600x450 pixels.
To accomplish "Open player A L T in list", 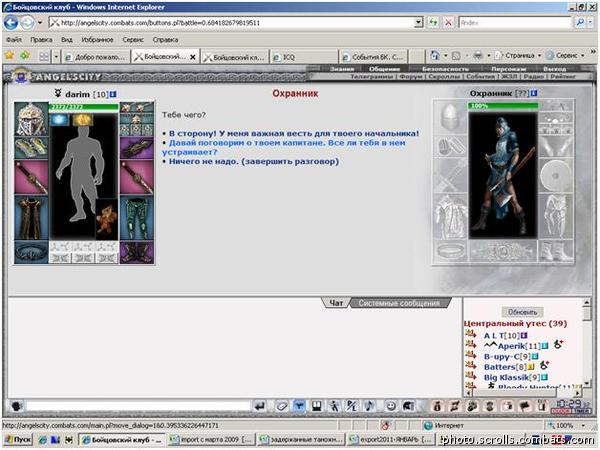I will pos(494,336).
